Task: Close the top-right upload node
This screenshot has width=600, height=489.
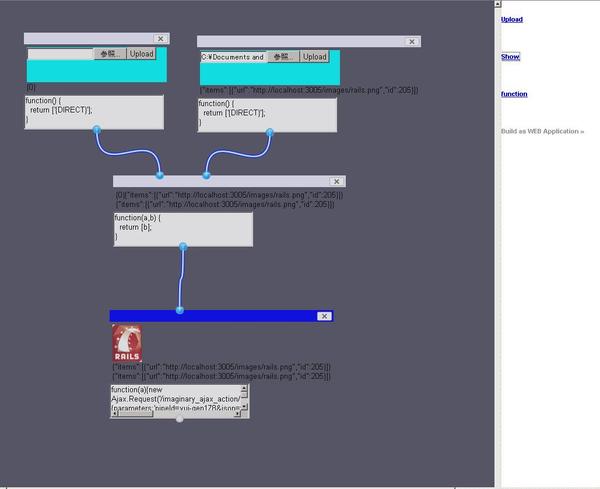Action: 411,42
